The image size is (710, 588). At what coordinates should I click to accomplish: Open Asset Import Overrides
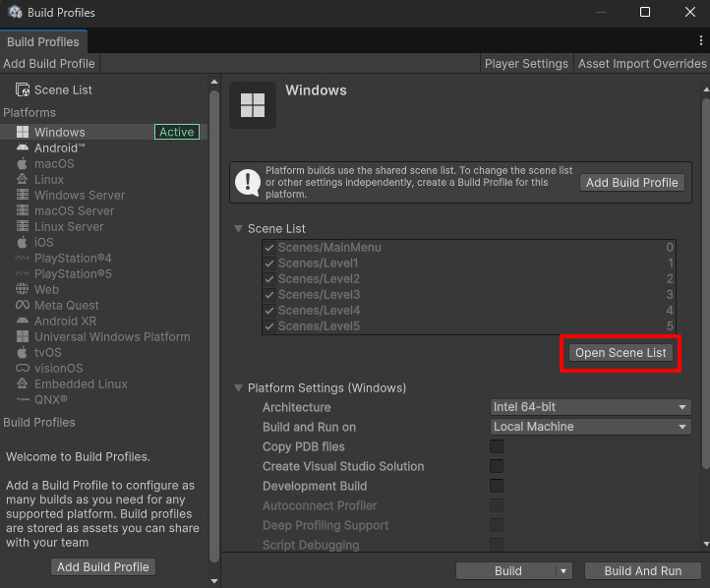pos(641,63)
